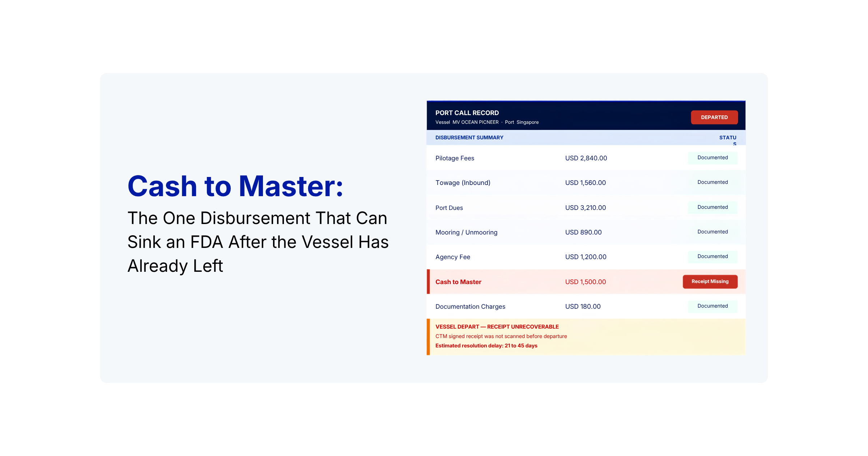This screenshot has height=456, width=868.
Task: Click the Port Singapore label
Action: point(522,122)
